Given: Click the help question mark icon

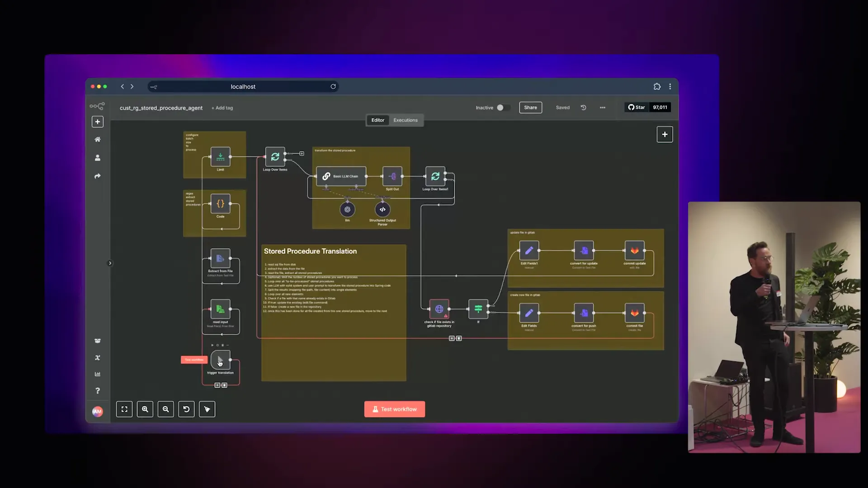Looking at the screenshot, I should [97, 390].
